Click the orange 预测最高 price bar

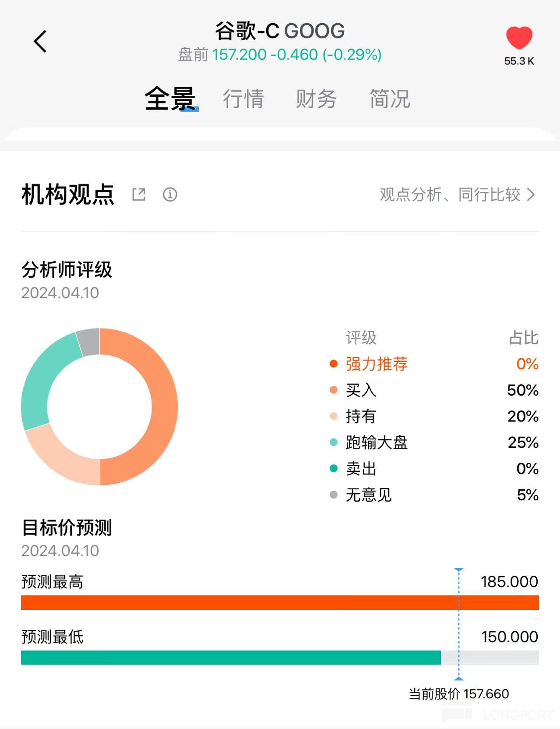click(280, 602)
